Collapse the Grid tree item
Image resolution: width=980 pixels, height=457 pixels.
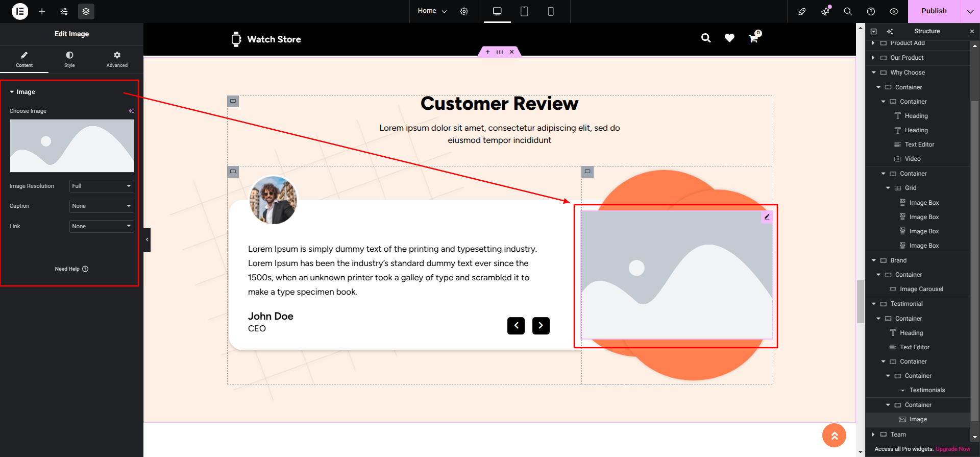click(x=888, y=188)
